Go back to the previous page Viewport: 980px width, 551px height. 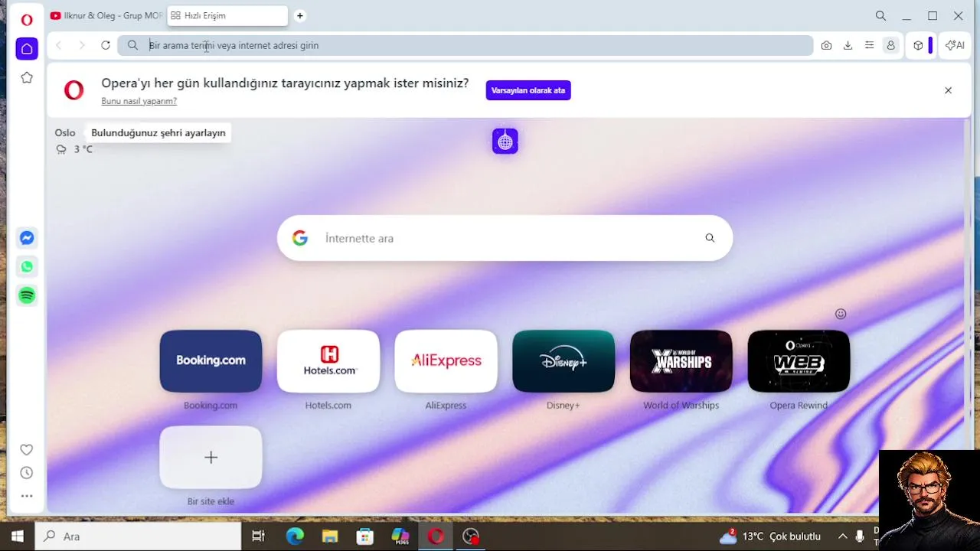pos(59,45)
